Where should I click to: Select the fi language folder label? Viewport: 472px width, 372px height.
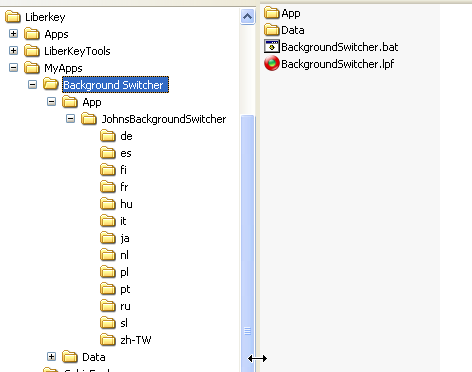pyautogui.click(x=123, y=170)
